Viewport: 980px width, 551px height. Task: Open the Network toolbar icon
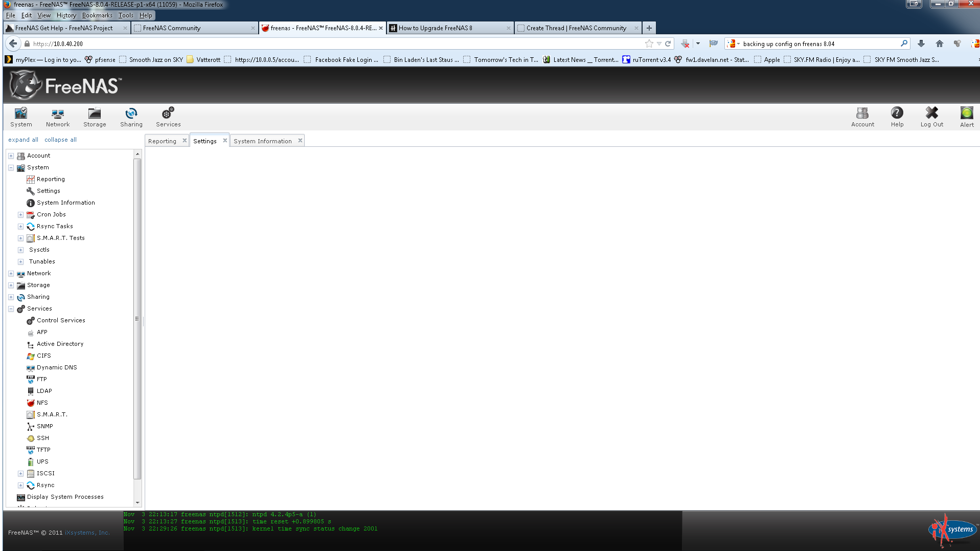tap(58, 117)
